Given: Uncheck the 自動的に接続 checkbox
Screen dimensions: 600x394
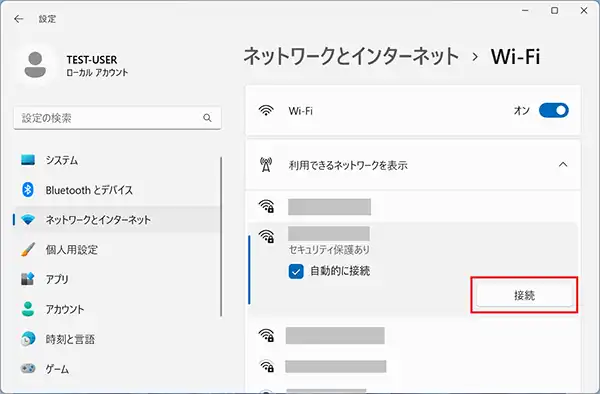Looking at the screenshot, I should 296,271.
